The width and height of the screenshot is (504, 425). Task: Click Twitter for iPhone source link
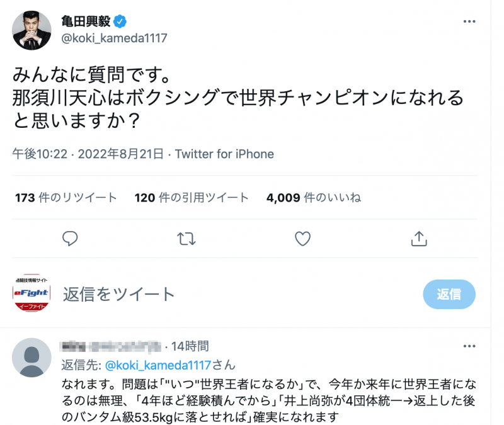[x=224, y=154]
